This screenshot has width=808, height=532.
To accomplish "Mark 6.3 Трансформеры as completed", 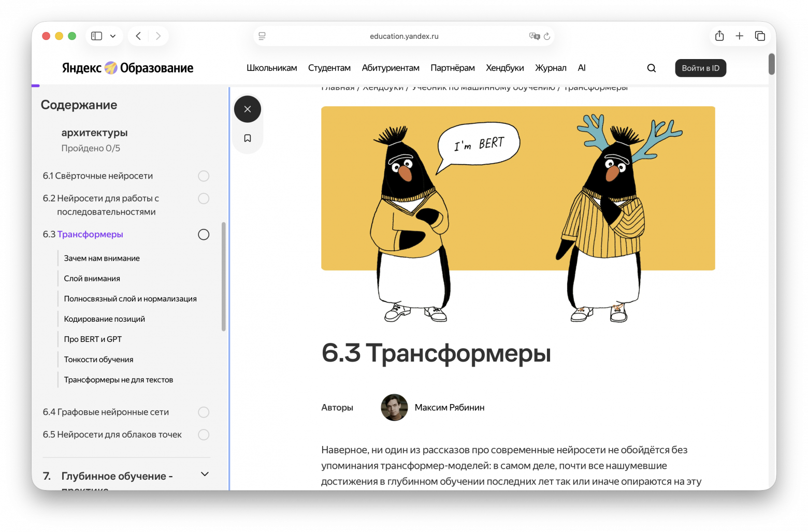I will [x=204, y=234].
